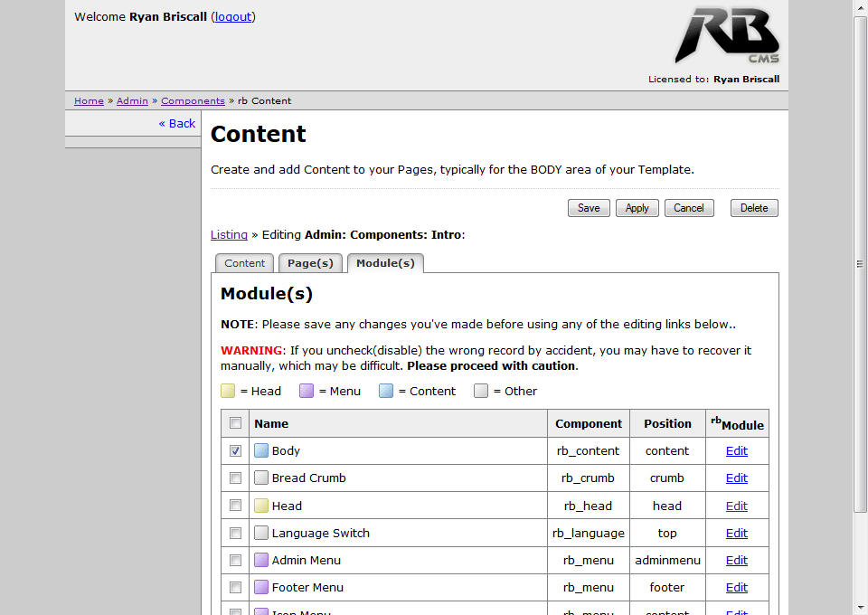868x615 pixels.
Task: Click the blue icon beside Body
Action: click(x=261, y=451)
